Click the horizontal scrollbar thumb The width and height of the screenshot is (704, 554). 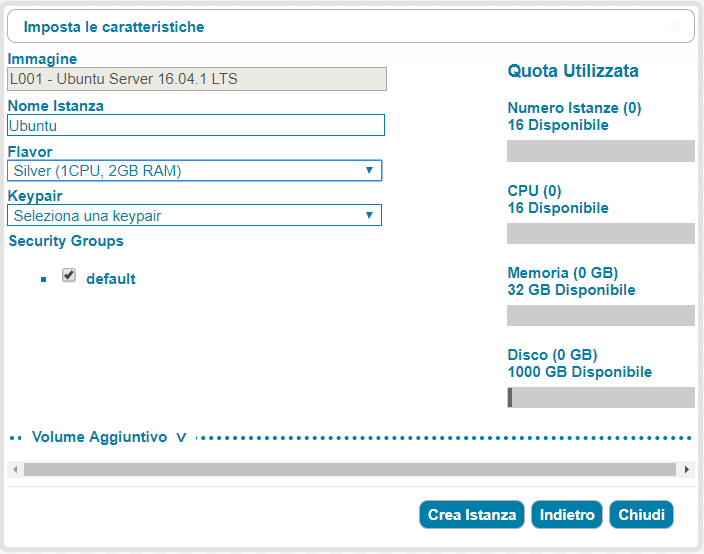(350, 470)
